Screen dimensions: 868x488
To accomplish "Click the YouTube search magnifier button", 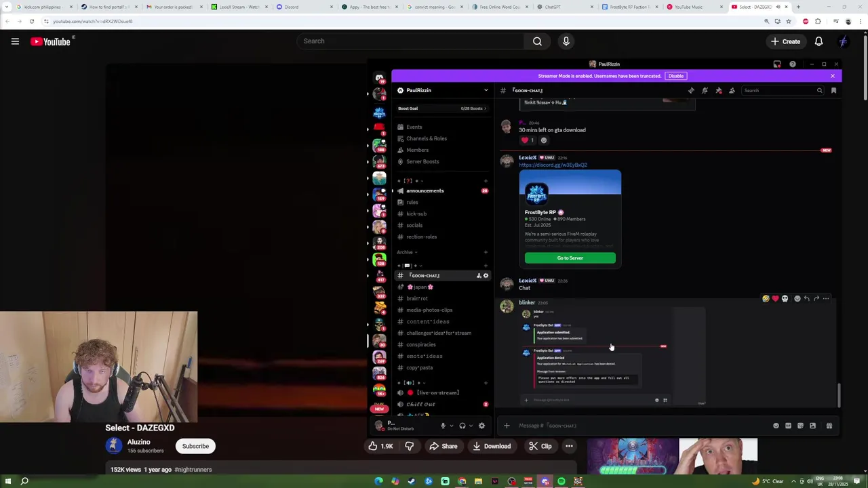I will (x=537, y=41).
